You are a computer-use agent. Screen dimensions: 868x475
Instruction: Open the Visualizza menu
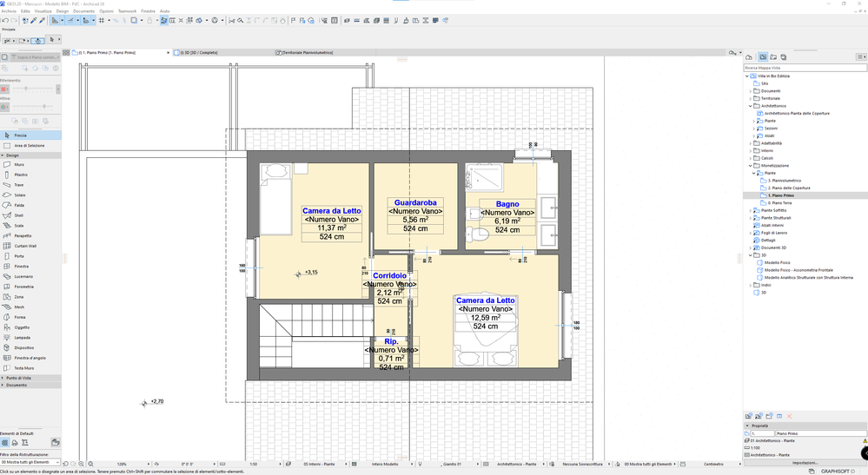(x=43, y=11)
